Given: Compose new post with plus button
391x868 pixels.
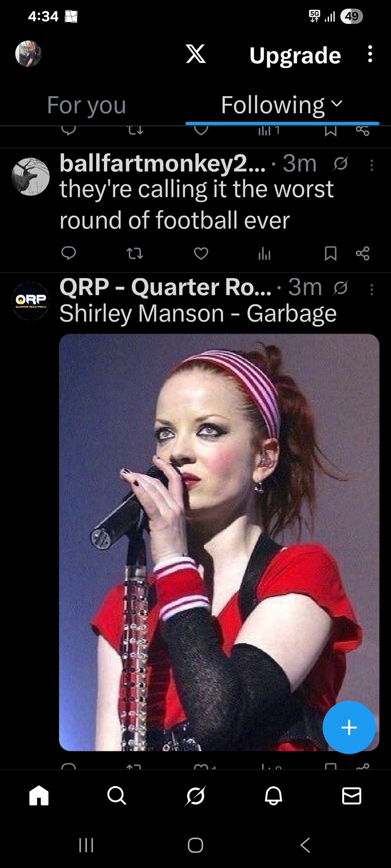Looking at the screenshot, I should (349, 728).
